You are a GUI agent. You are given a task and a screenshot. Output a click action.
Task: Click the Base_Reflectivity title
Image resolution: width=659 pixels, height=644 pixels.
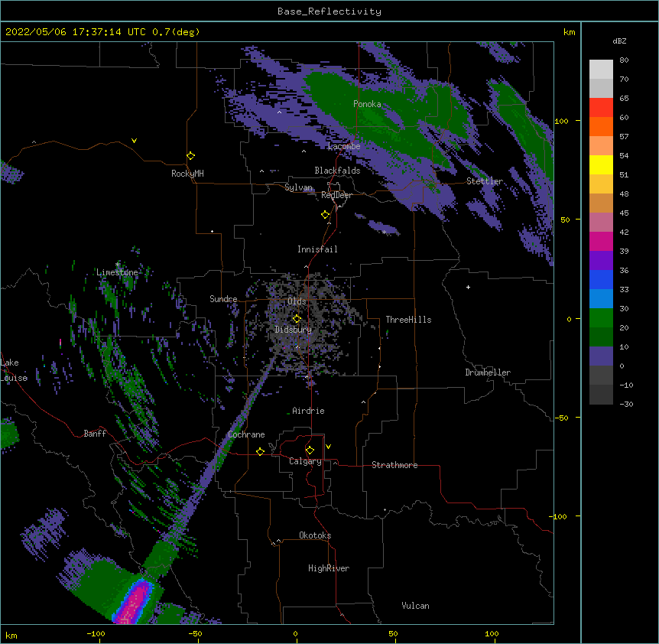coord(329,11)
